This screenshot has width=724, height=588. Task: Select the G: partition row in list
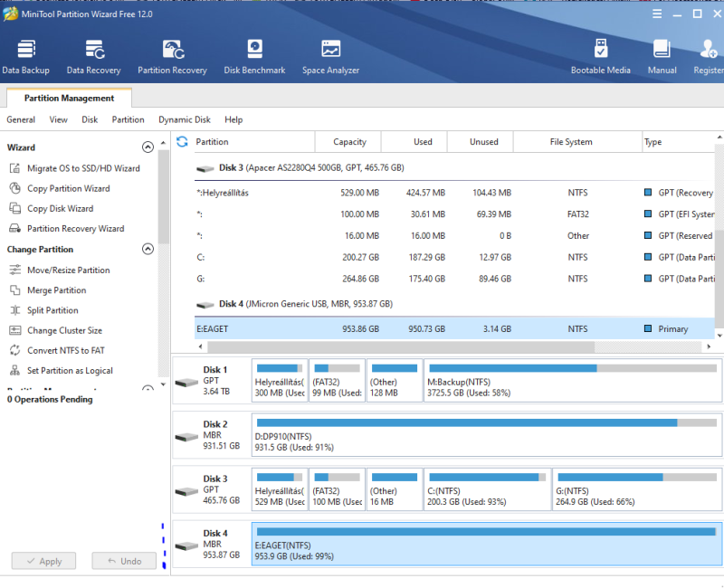(x=454, y=279)
